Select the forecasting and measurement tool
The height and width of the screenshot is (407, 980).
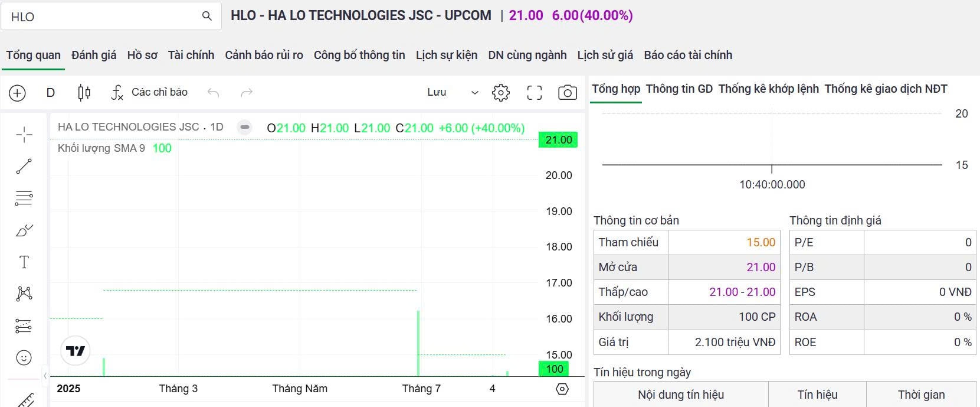click(x=24, y=325)
